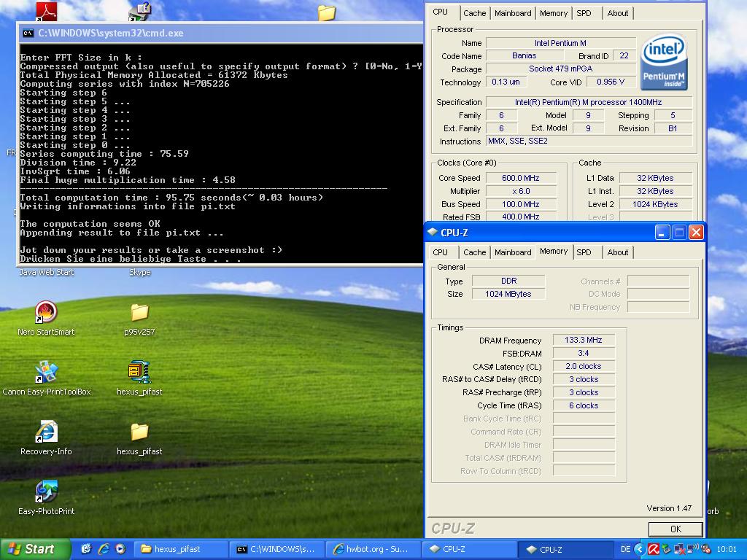Open Canon Easy-PrintToolBox desktop shortcut
747x560 pixels.
point(46,373)
